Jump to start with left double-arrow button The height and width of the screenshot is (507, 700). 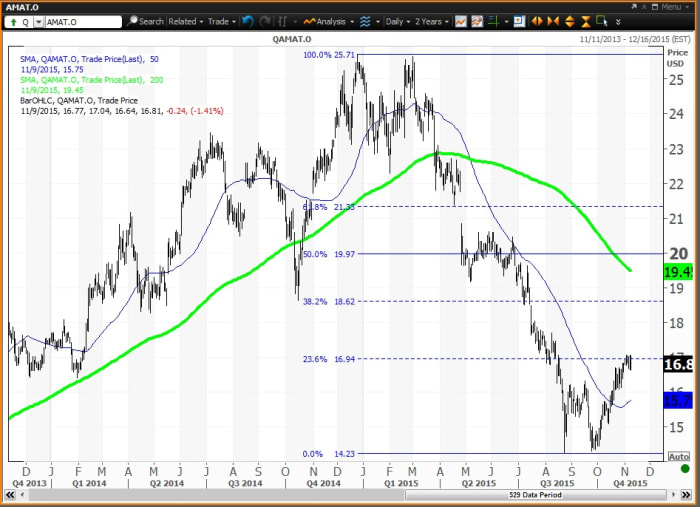click(x=9, y=495)
